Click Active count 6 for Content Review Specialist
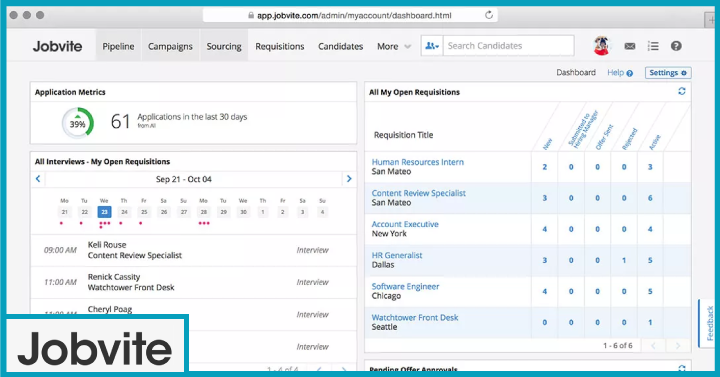This screenshot has width=720, height=377. click(x=650, y=198)
